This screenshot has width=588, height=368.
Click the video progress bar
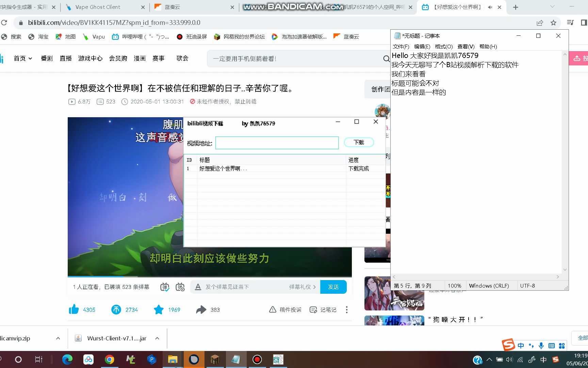coord(210,276)
